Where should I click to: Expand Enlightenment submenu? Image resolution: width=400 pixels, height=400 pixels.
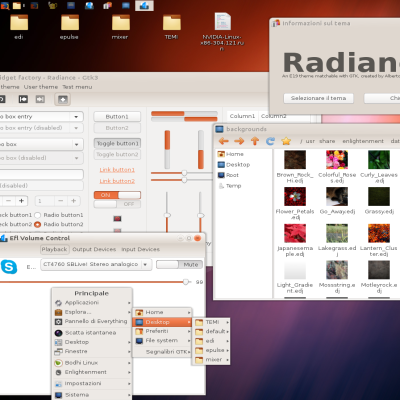[92, 372]
